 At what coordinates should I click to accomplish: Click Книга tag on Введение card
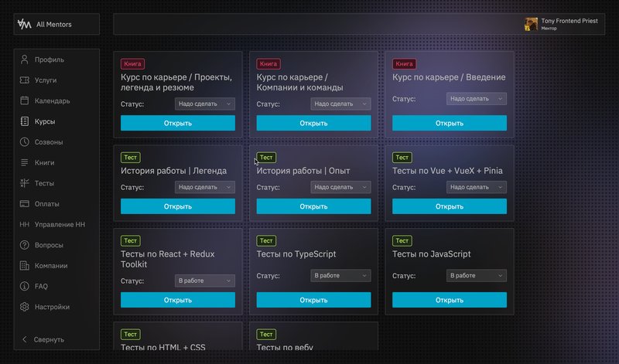click(x=404, y=64)
